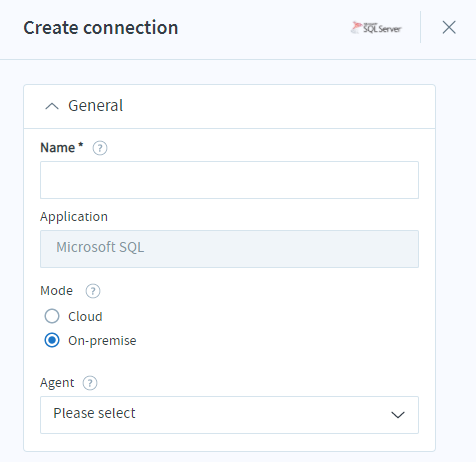Screen dimensions: 476x462
Task: Open the Mode help tooltip icon
Action: [x=93, y=291]
